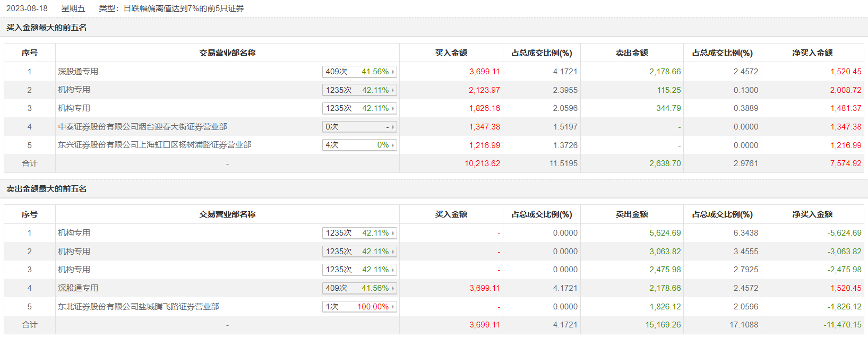Select ratio value 1.5197
Screen dimensions: 868x337
(x=565, y=127)
